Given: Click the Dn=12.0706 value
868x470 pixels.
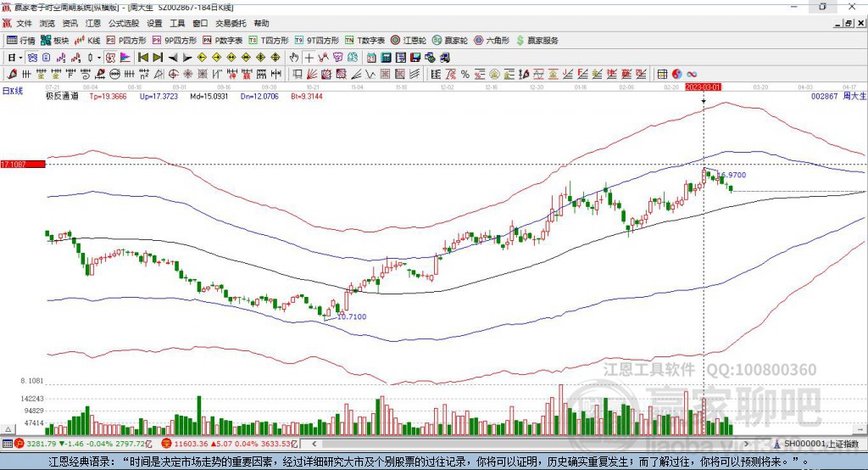Looking at the screenshot, I should pyautogui.click(x=259, y=97).
